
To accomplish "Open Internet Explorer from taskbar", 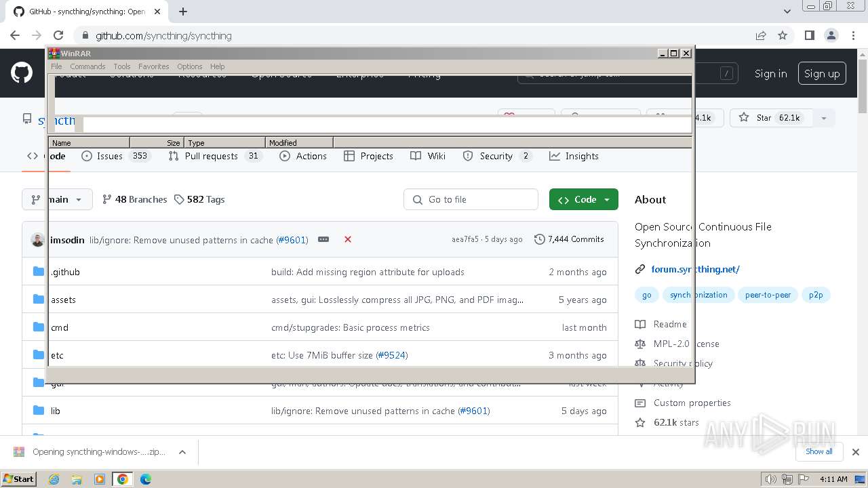I will tap(54, 479).
